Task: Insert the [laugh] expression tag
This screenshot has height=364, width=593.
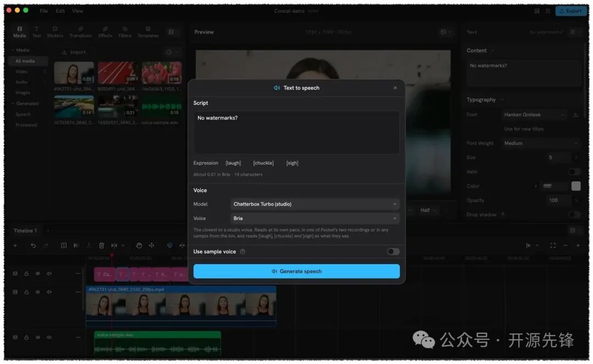Action: pos(233,163)
